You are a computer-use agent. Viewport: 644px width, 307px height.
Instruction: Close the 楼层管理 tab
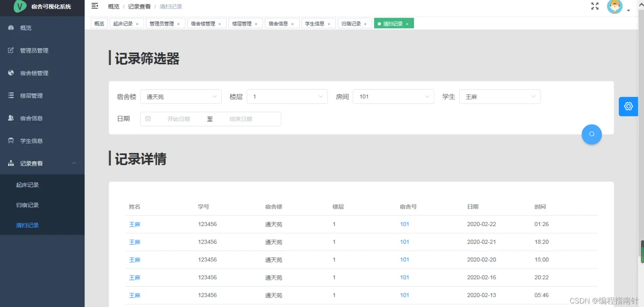256,24
